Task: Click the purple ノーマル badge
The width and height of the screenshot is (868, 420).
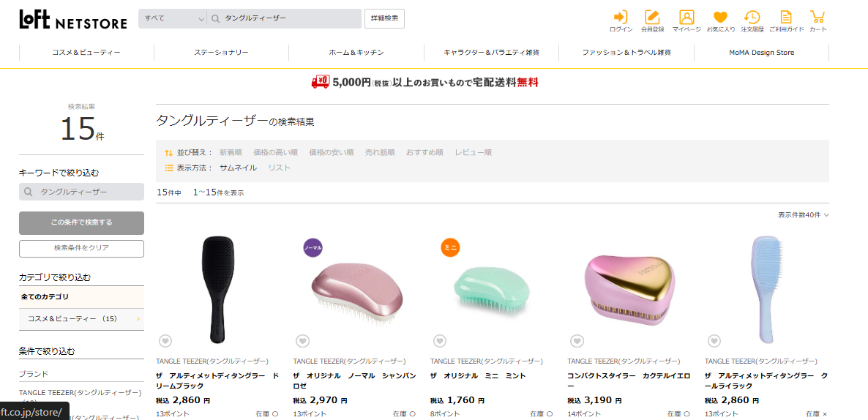Action: (x=313, y=247)
